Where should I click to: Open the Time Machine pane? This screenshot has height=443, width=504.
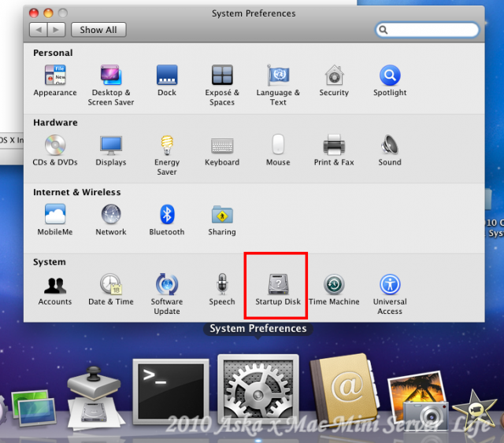point(334,290)
